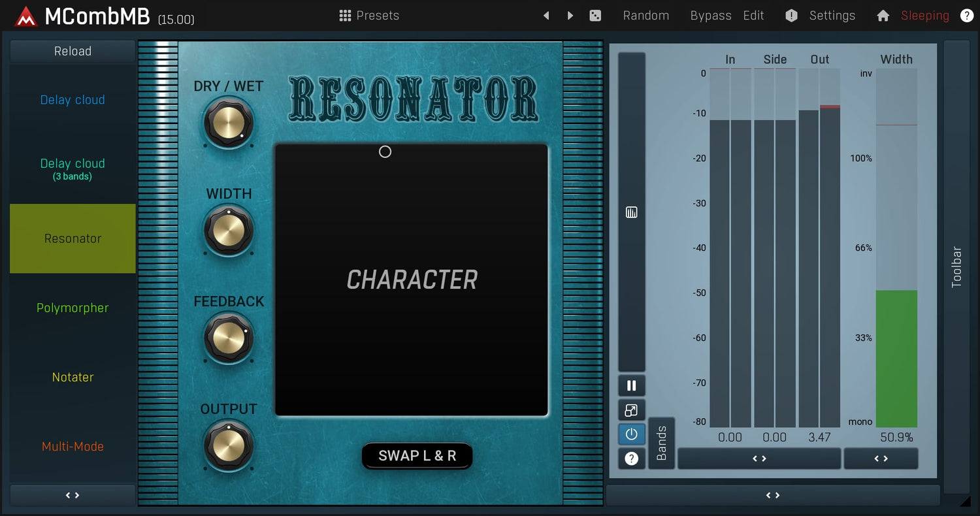980x516 pixels.
Task: Click the MeldaProduction logo icon
Action: (x=26, y=16)
